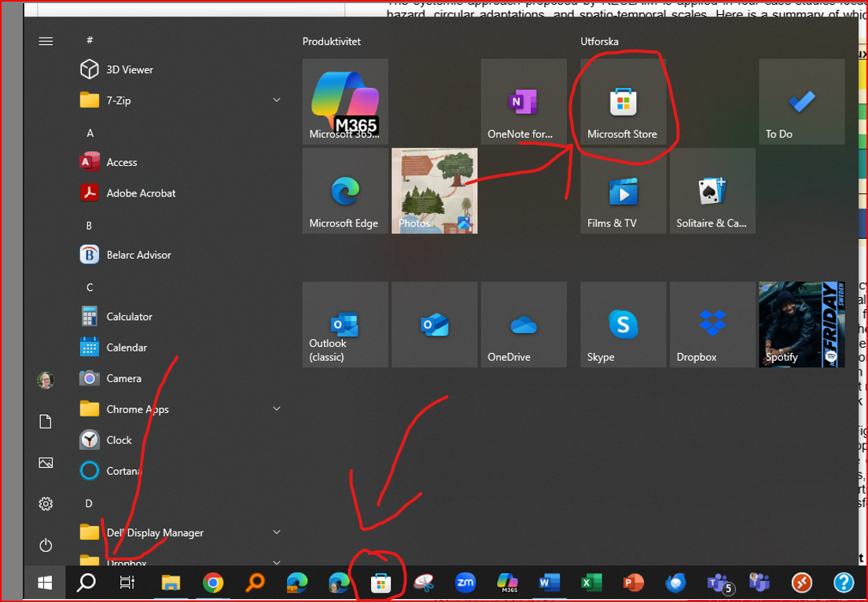Open File Explorer from the taskbar

(x=171, y=583)
